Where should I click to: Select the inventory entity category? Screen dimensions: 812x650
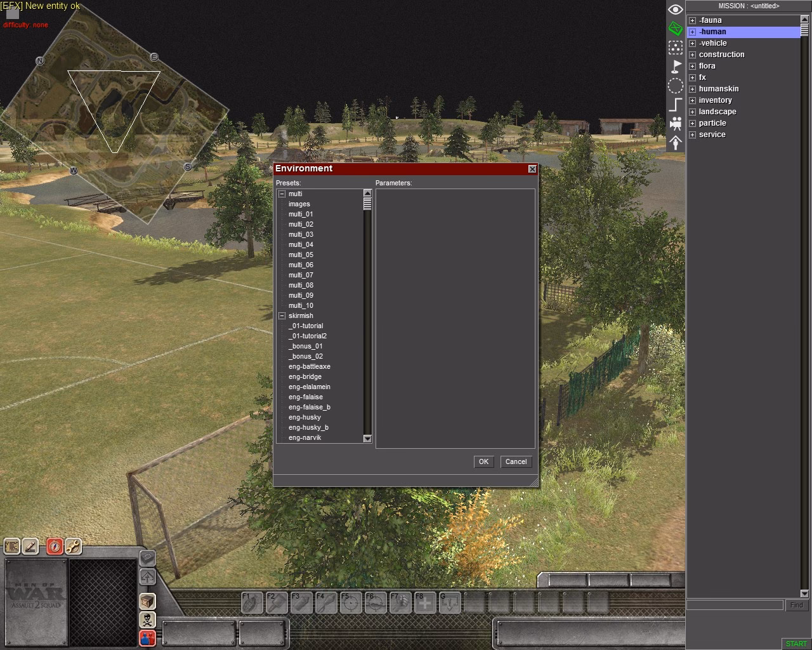(x=715, y=100)
